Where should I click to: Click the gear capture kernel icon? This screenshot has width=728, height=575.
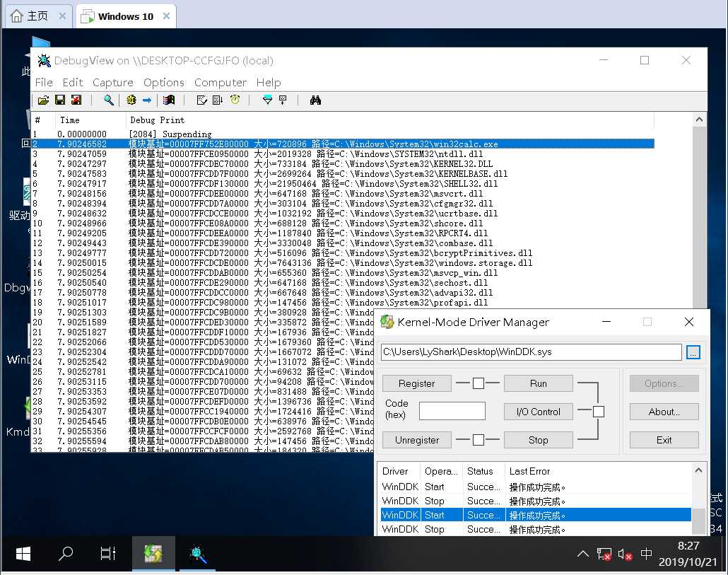131,100
